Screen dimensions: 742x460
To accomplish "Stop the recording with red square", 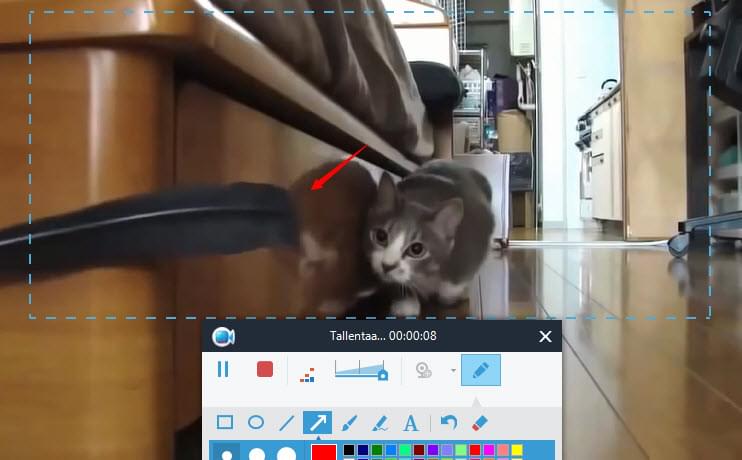I will point(265,369).
